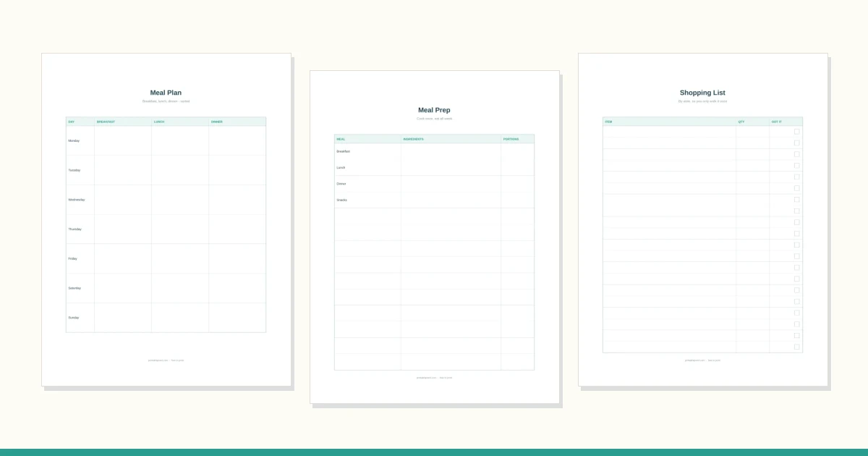The width and height of the screenshot is (868, 456).
Task: Select the Monday row label
Action: point(74,140)
